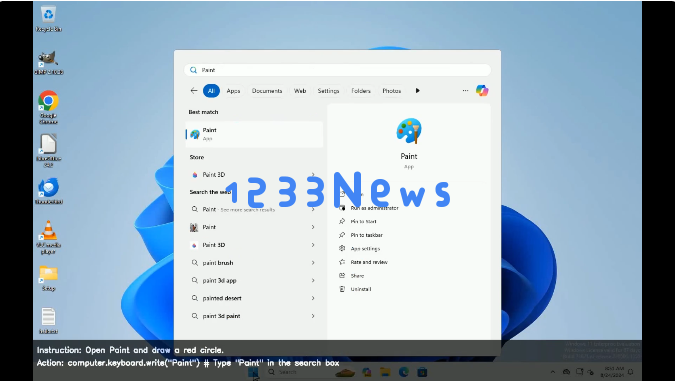Click the cloud sync icon in the system tray
The width and height of the screenshot is (675, 381).
tap(567, 372)
